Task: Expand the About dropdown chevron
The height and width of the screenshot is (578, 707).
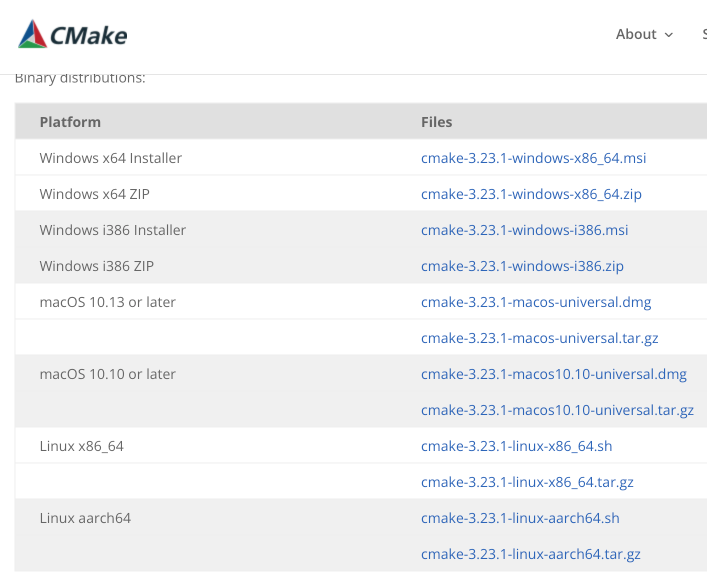Action: pos(669,35)
